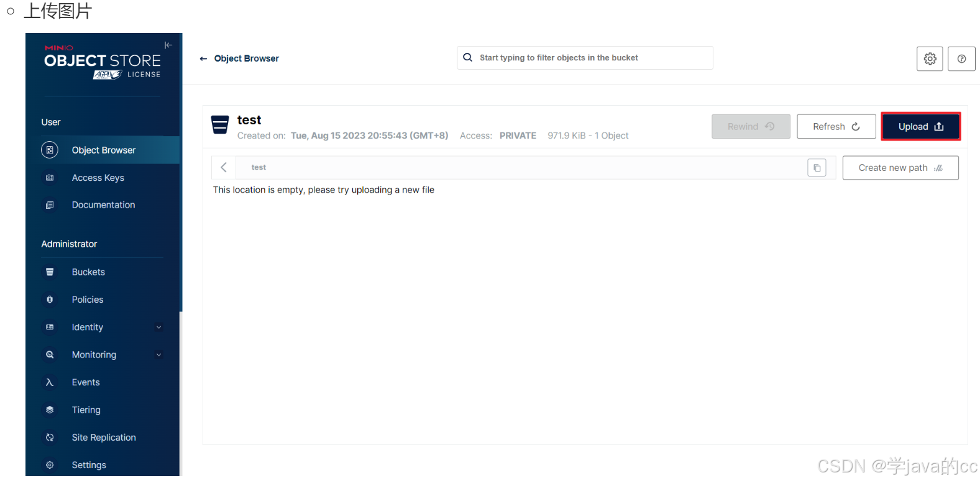The image size is (980, 483).
Task: Click the Documentation sidebar icon
Action: point(50,205)
